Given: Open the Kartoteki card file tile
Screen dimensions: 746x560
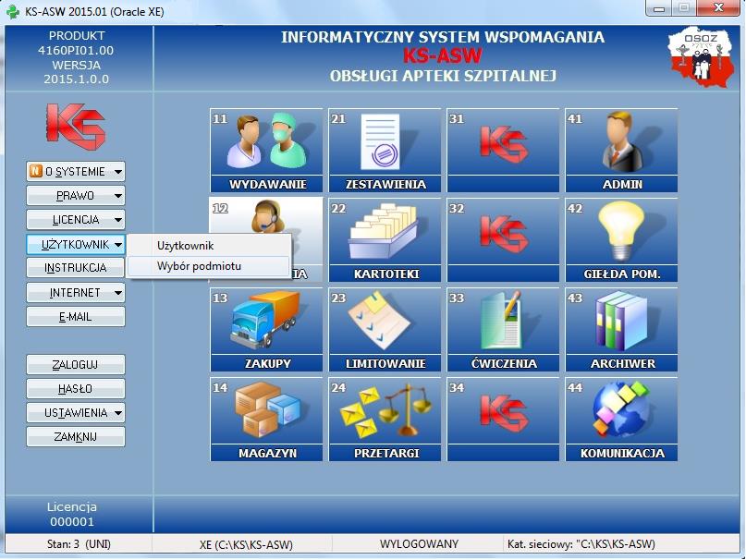Looking at the screenshot, I should point(385,239).
